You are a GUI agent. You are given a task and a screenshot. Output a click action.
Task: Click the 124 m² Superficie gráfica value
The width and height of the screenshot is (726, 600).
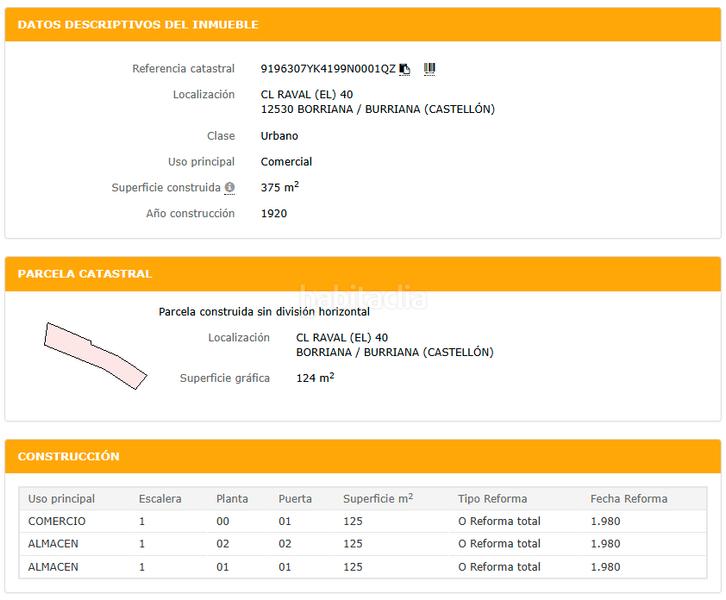(x=315, y=378)
